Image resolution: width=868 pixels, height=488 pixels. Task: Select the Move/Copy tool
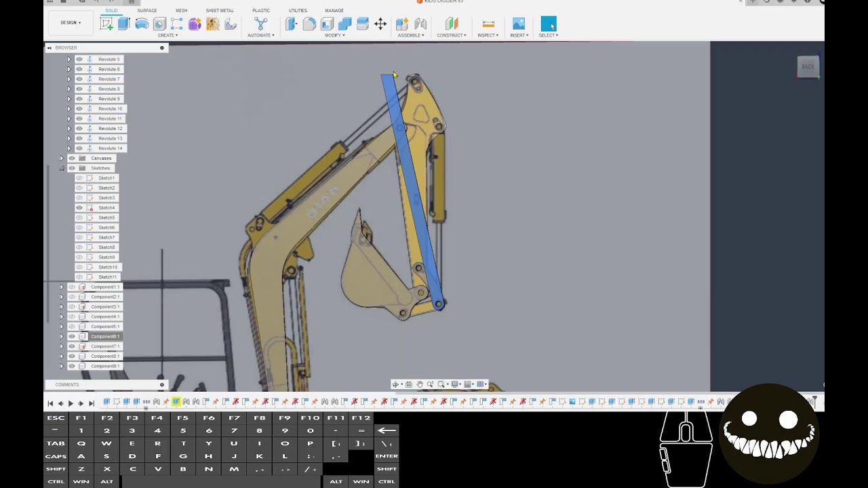pos(380,24)
